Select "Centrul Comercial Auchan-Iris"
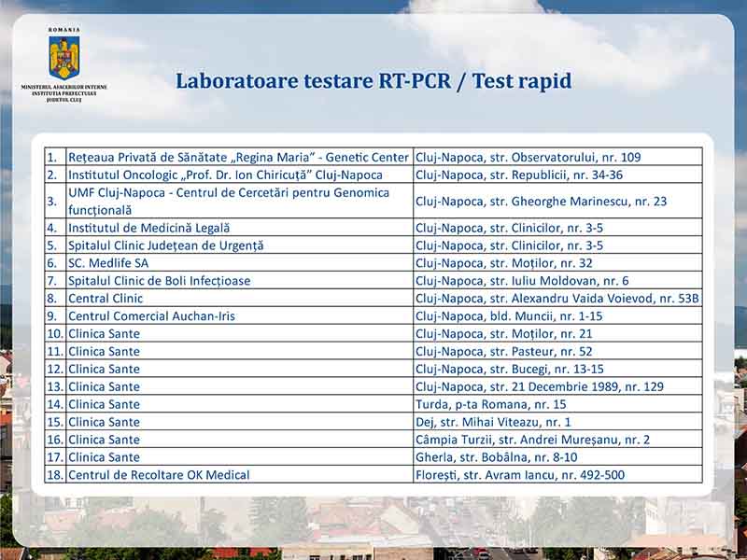The width and height of the screenshot is (747, 560). pos(151,316)
